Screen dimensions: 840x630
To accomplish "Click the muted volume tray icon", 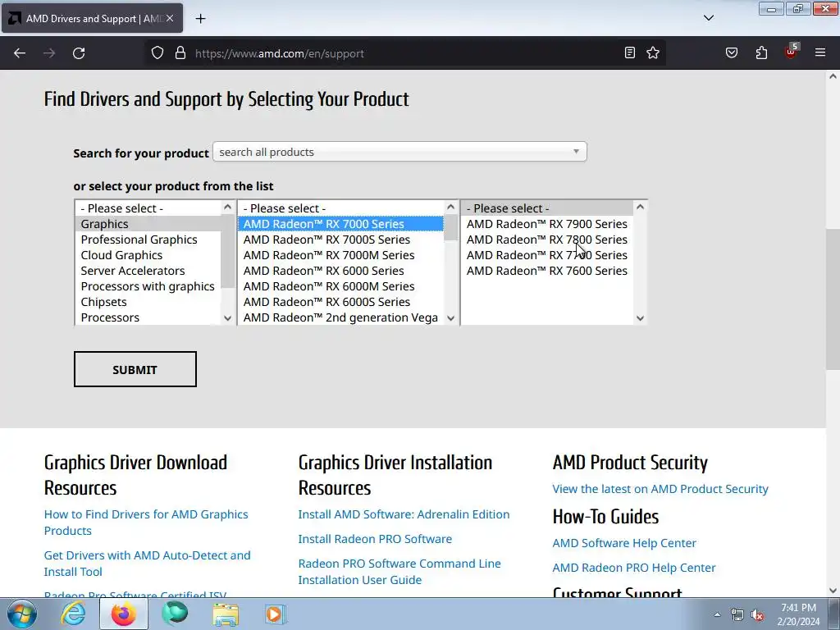I will coord(757,614).
